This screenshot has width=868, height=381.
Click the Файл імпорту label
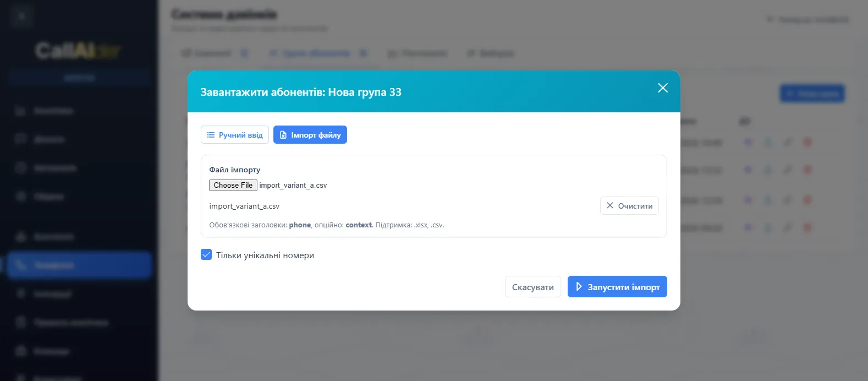click(x=235, y=170)
